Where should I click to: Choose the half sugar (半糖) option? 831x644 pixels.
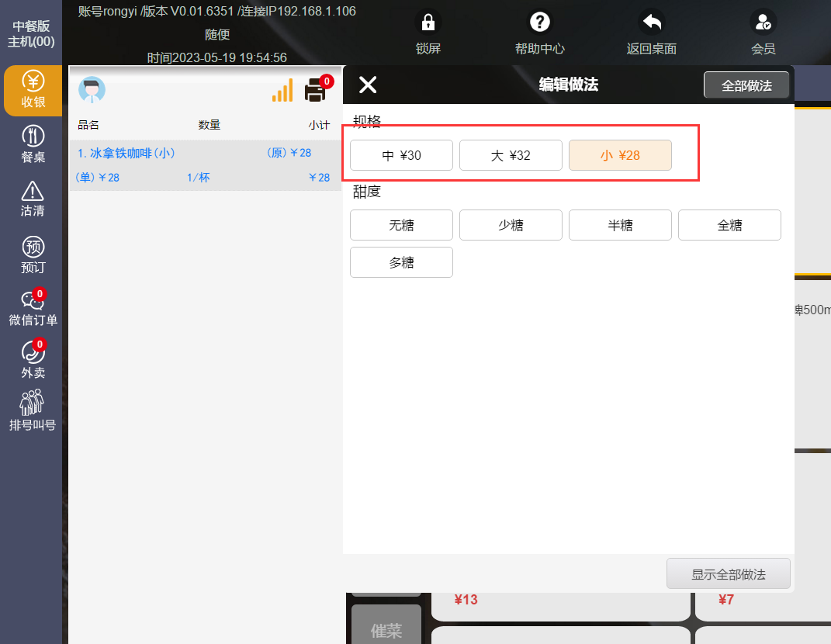tap(620, 225)
